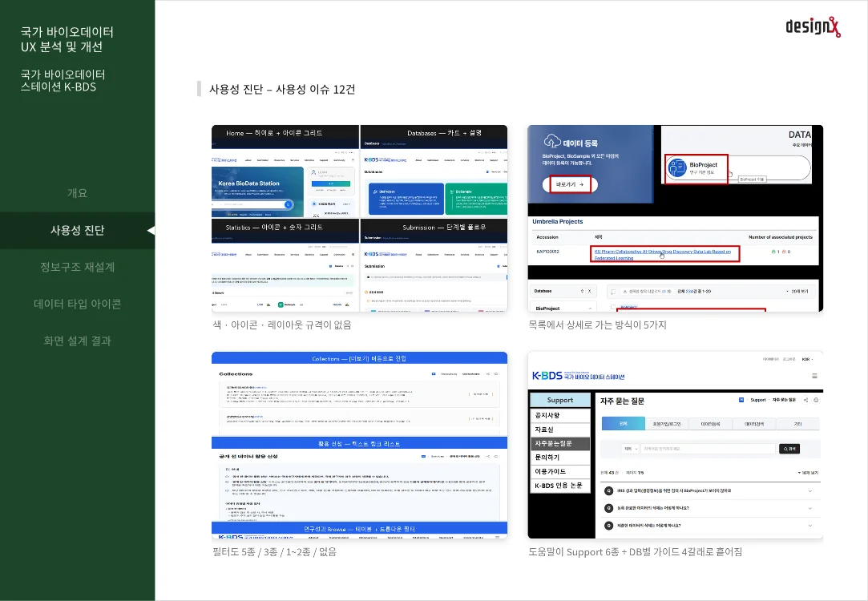Open the hamburger menu in K-BDS Support screenshot

(x=814, y=376)
